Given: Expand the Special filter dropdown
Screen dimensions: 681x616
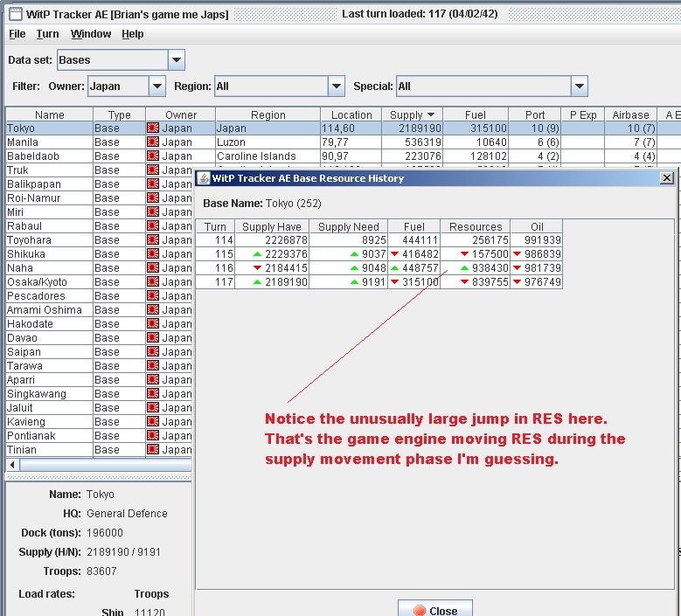Looking at the screenshot, I should (580, 86).
